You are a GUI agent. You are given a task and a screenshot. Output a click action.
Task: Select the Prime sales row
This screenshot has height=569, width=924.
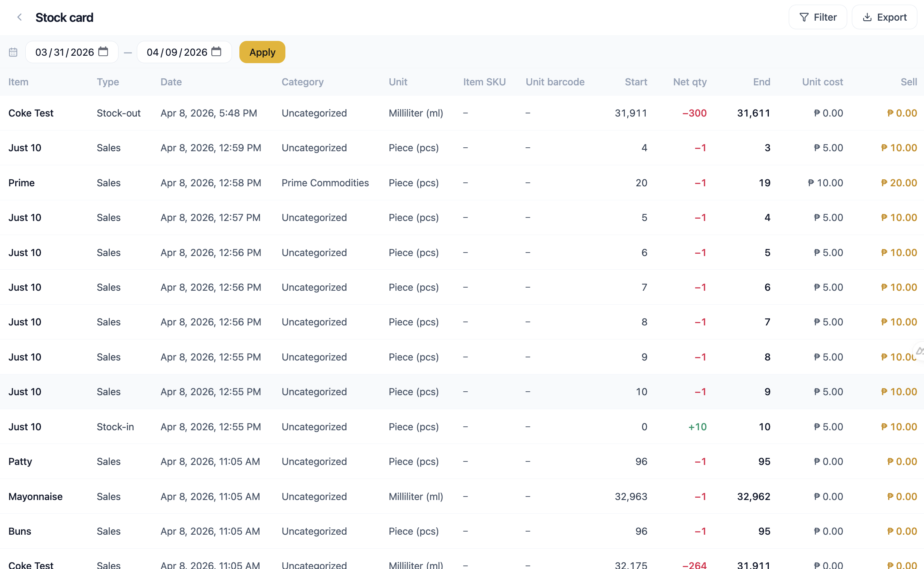pos(22,183)
